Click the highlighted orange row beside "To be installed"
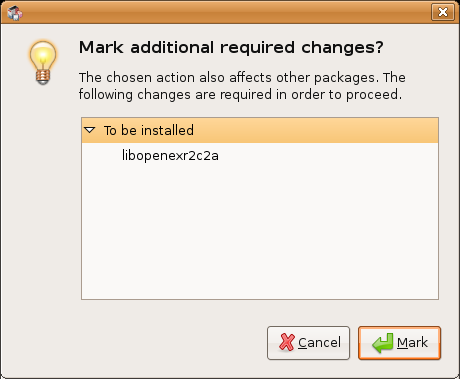Screen dimensions: 460x379 pos(315,130)
